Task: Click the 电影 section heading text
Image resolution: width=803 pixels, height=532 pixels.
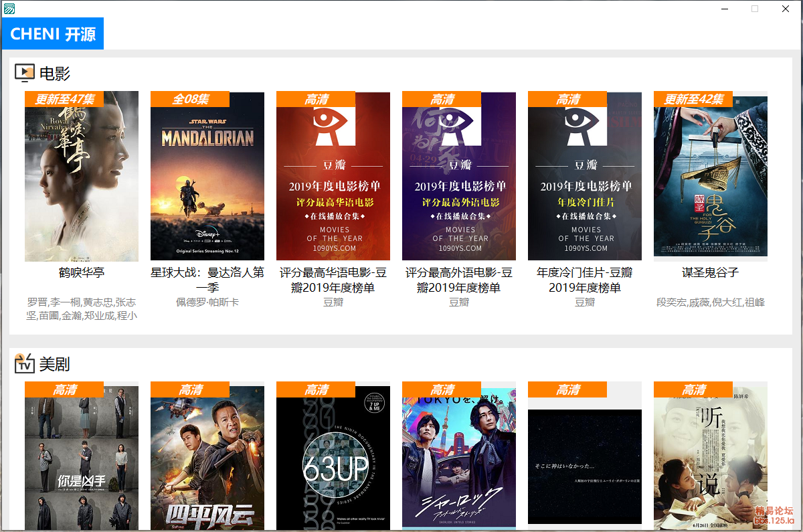Action: tap(55, 74)
